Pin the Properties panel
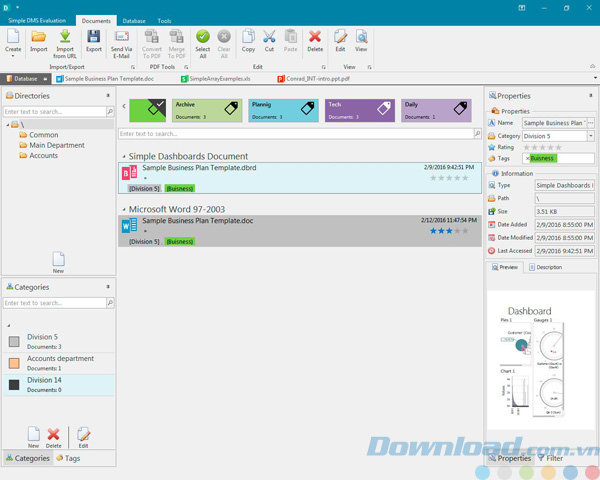This screenshot has height=480, width=600. (x=590, y=95)
